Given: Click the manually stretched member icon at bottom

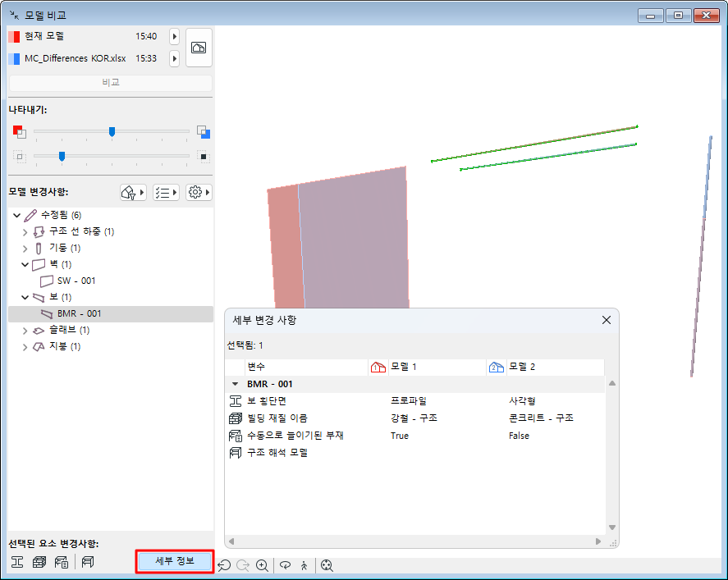Looking at the screenshot, I should tap(62, 562).
